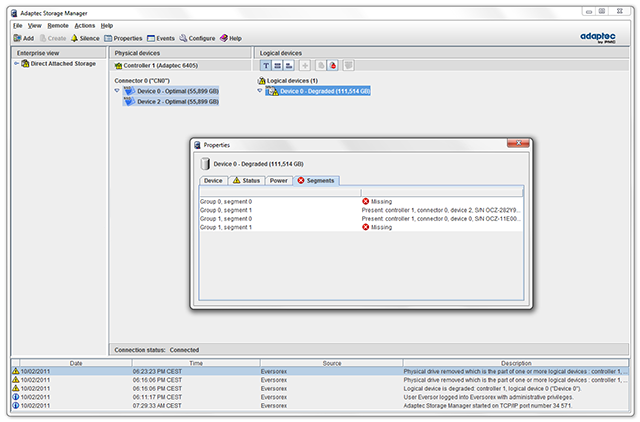This screenshot has width=640, height=422.
Task: Click the Silence alarm bell icon
Action: pyautogui.click(x=74, y=38)
